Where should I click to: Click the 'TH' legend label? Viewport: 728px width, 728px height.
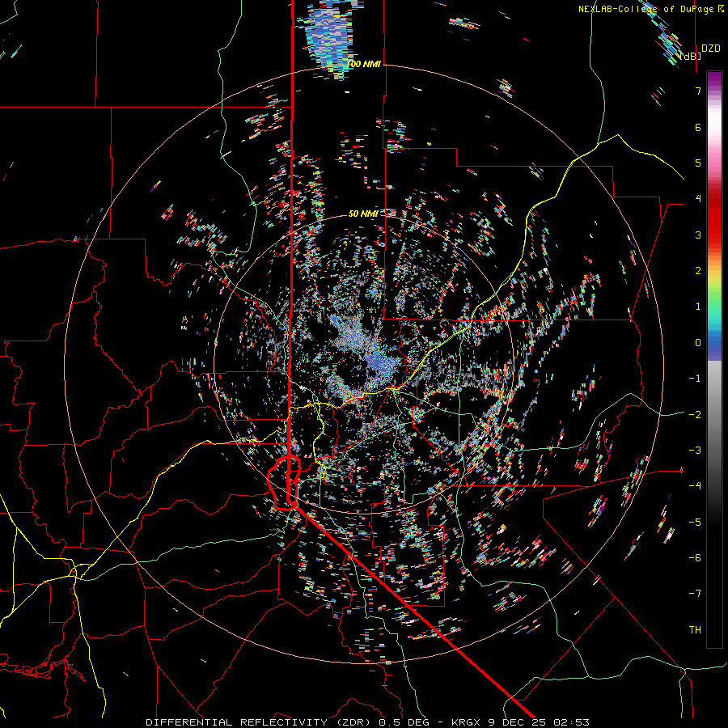(695, 629)
